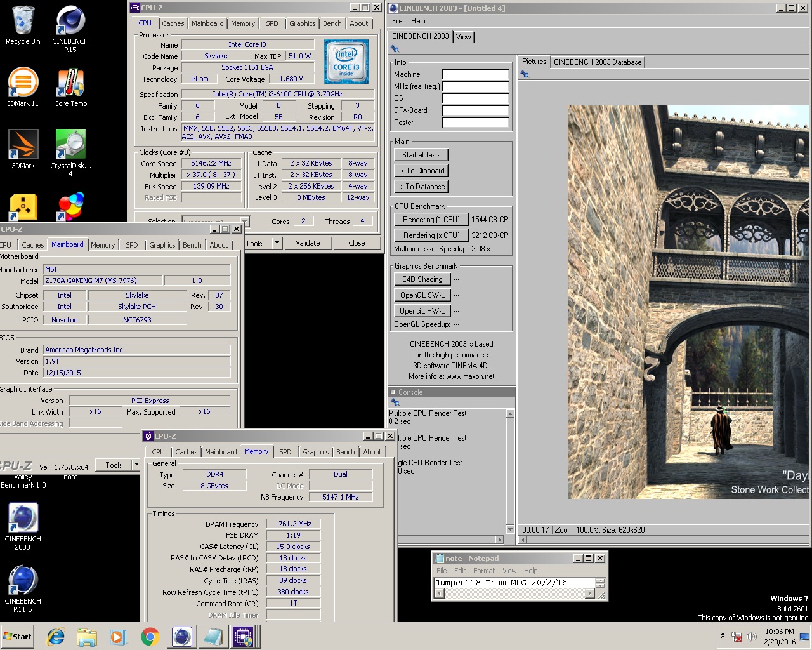Open the 3DMark 11 desktop icon
The width and height of the screenshot is (812, 650).
[23, 88]
